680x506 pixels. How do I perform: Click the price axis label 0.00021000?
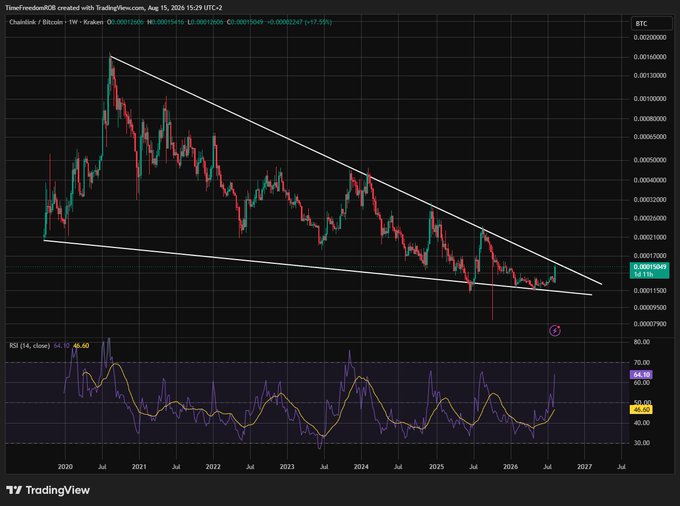[x=650, y=237]
